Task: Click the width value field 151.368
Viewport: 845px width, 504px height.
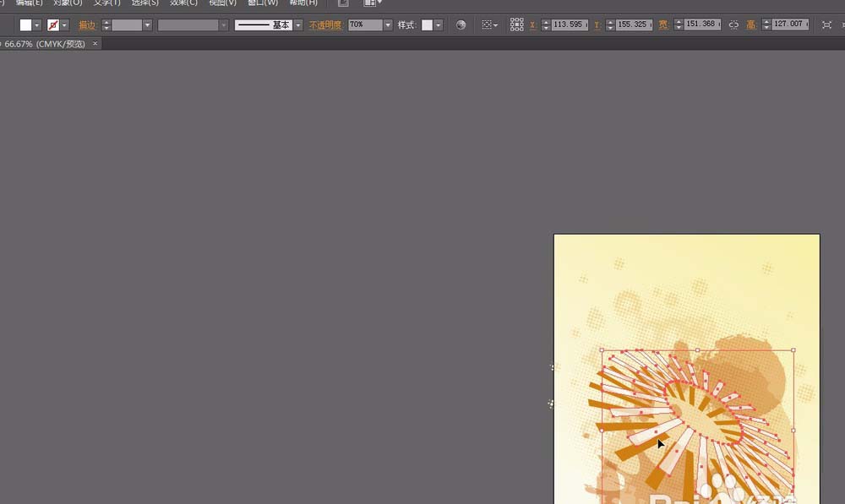Action: point(703,24)
